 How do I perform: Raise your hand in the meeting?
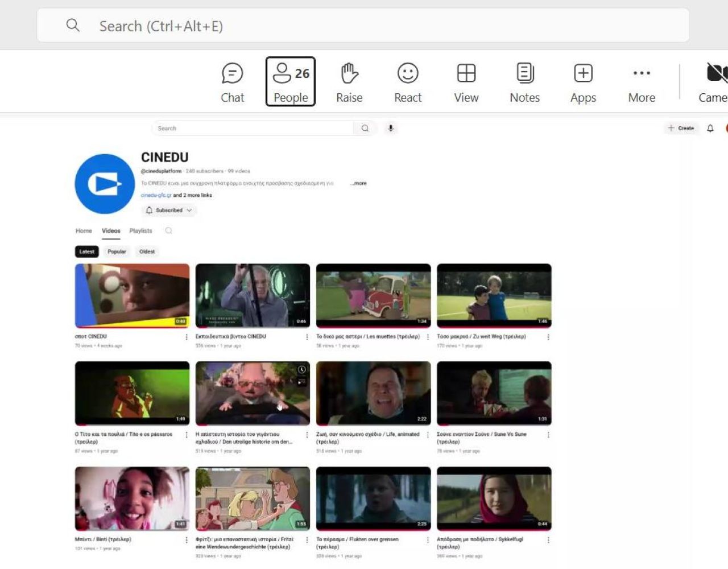(349, 83)
